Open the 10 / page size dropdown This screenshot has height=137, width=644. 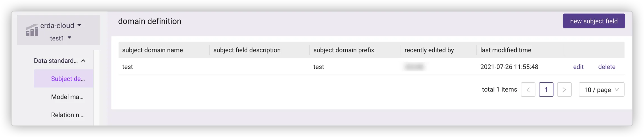(601, 90)
